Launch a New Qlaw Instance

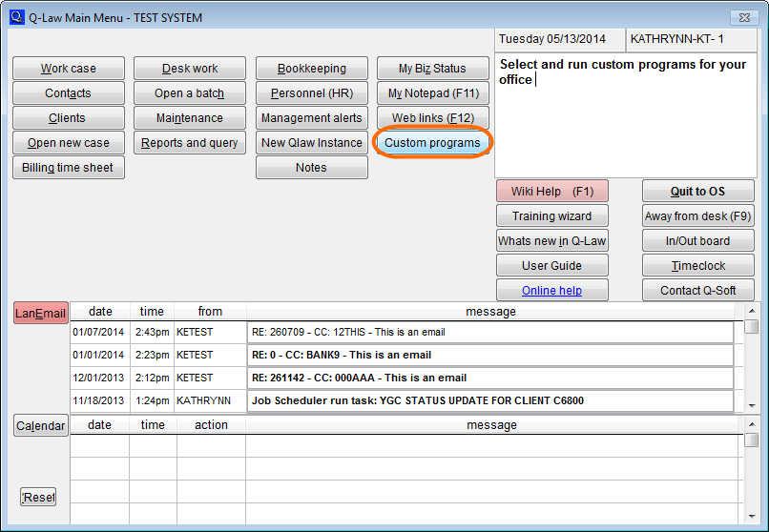click(311, 143)
